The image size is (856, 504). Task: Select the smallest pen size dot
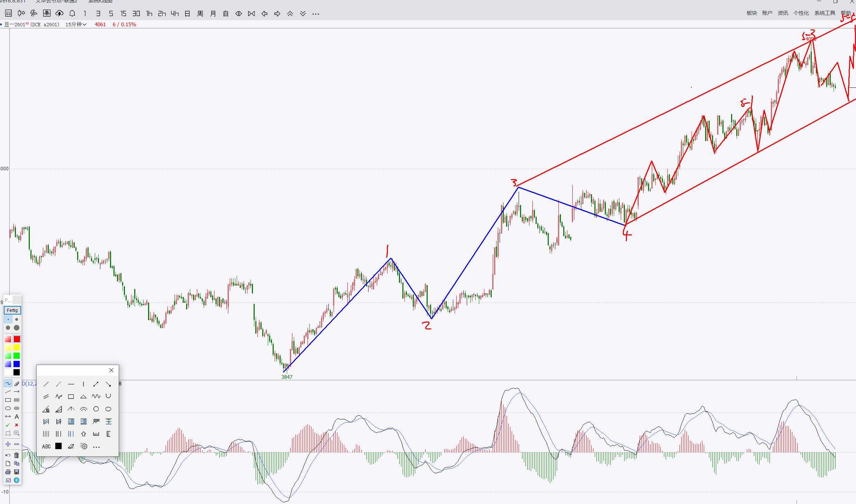coord(8,319)
